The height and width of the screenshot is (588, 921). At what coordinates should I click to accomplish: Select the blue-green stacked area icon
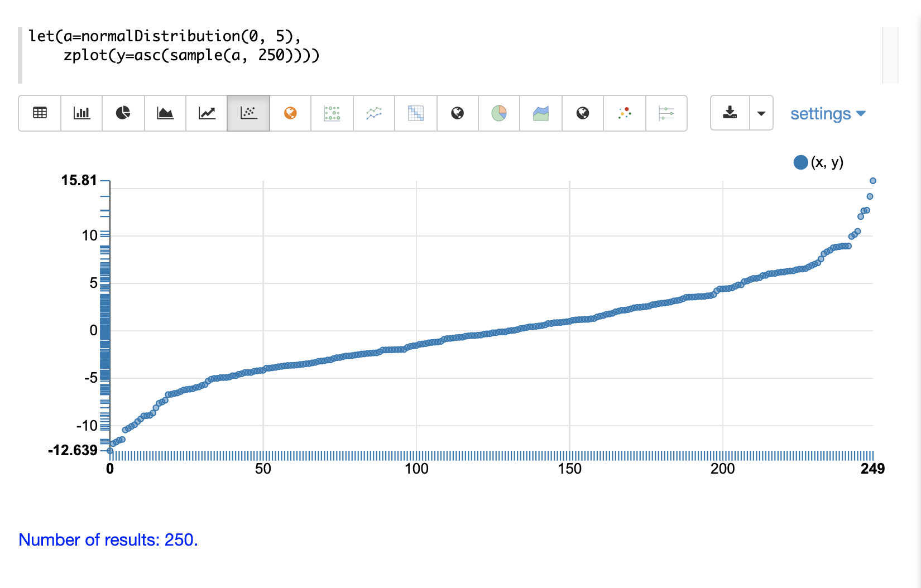pos(541,113)
